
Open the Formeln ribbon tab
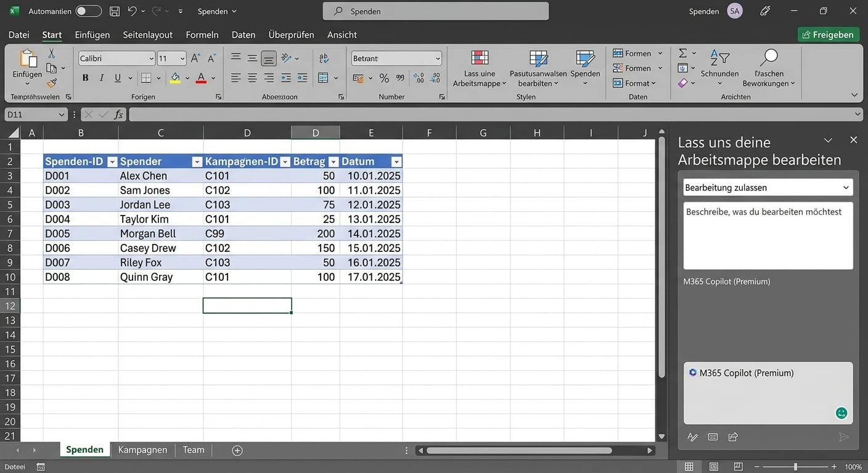pos(202,35)
